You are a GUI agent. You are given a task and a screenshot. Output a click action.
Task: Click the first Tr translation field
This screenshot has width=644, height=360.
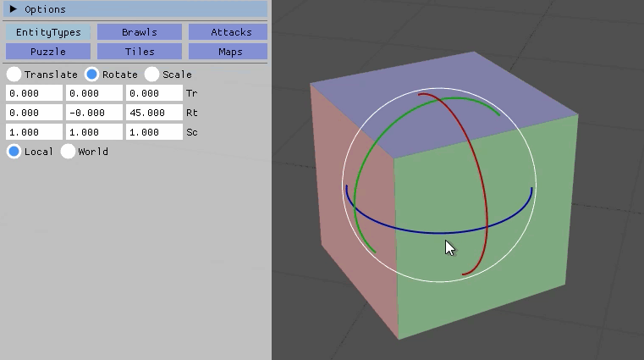click(x=34, y=93)
